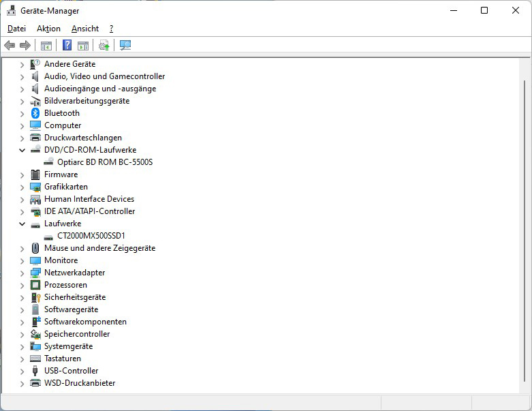This screenshot has width=532, height=411.
Task: Open the Datei menu
Action: [16, 29]
